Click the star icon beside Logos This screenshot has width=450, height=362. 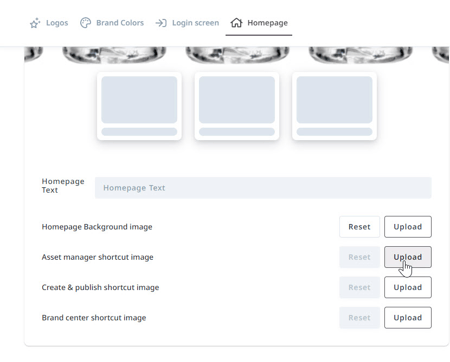coord(35,23)
